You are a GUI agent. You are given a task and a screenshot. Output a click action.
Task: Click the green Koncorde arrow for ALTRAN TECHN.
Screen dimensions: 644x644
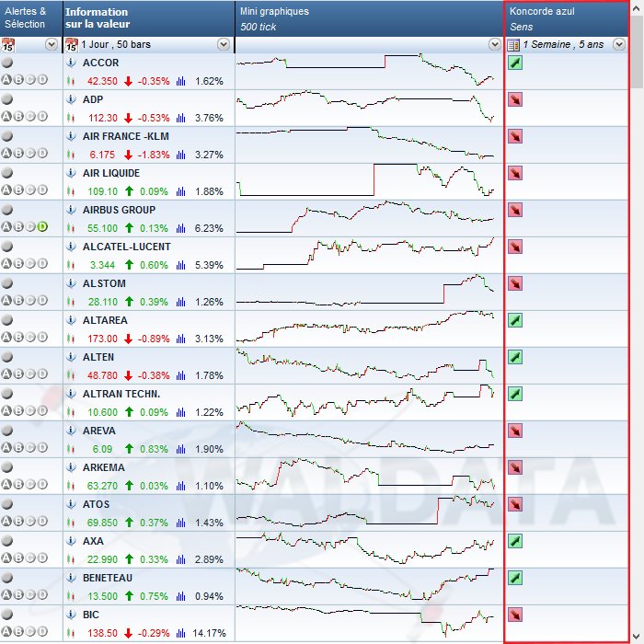pyautogui.click(x=515, y=394)
